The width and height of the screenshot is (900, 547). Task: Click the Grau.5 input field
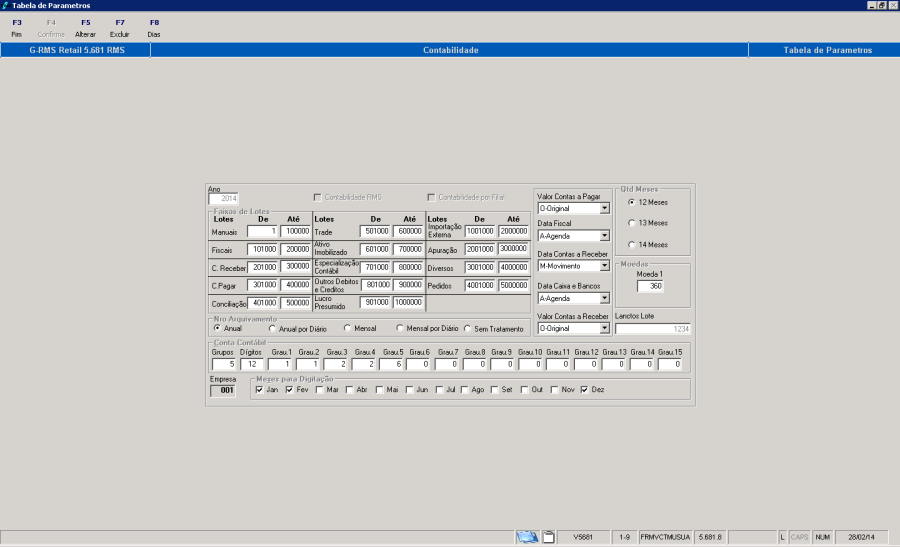(391, 364)
